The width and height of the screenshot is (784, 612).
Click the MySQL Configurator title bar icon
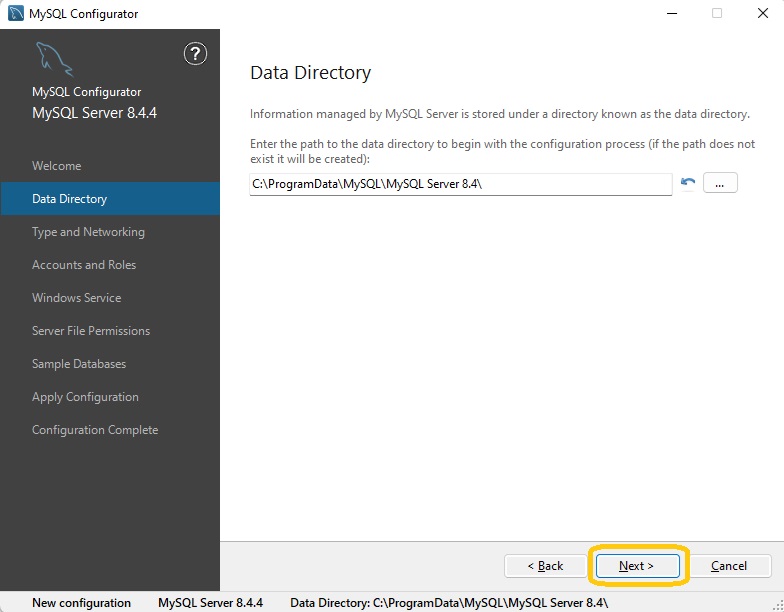16,14
